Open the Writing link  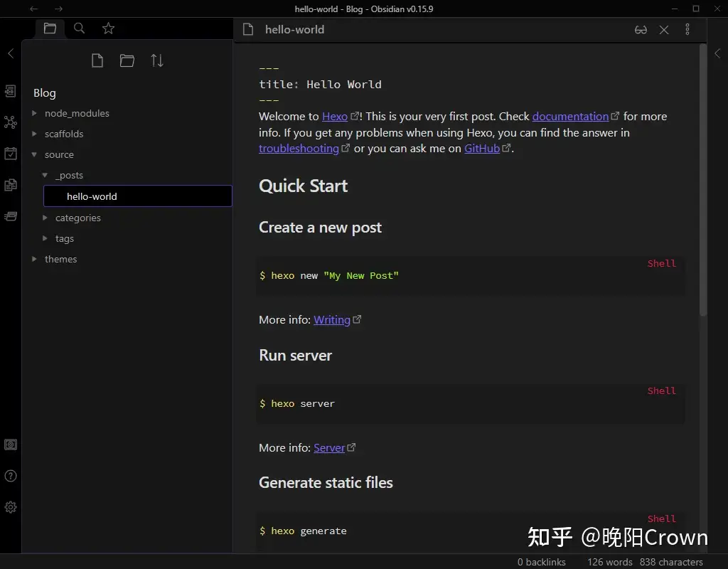(332, 319)
